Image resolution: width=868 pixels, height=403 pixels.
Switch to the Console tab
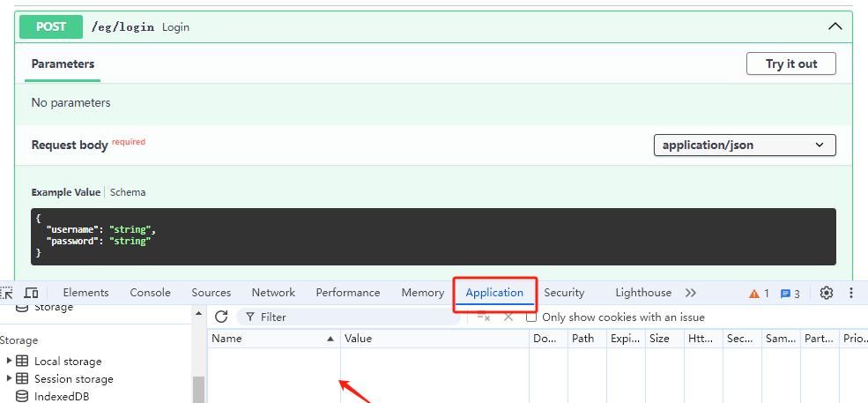pos(150,293)
